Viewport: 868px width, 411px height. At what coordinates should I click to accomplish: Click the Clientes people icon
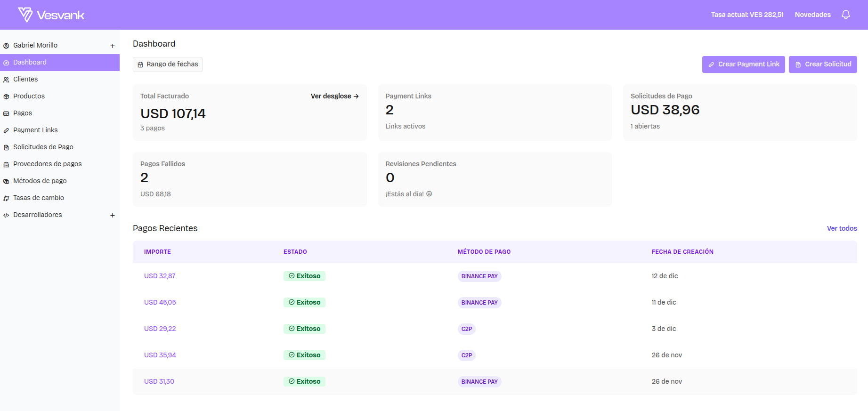6,80
